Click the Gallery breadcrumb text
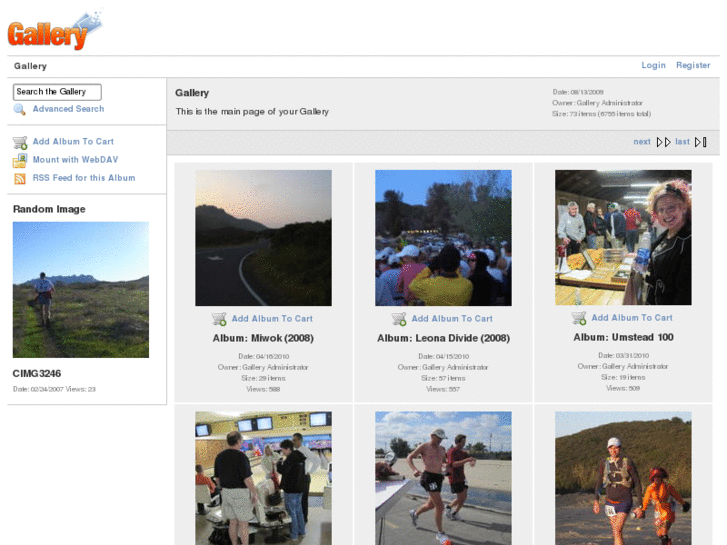Screen dimensions: 727x545 click(x=30, y=66)
